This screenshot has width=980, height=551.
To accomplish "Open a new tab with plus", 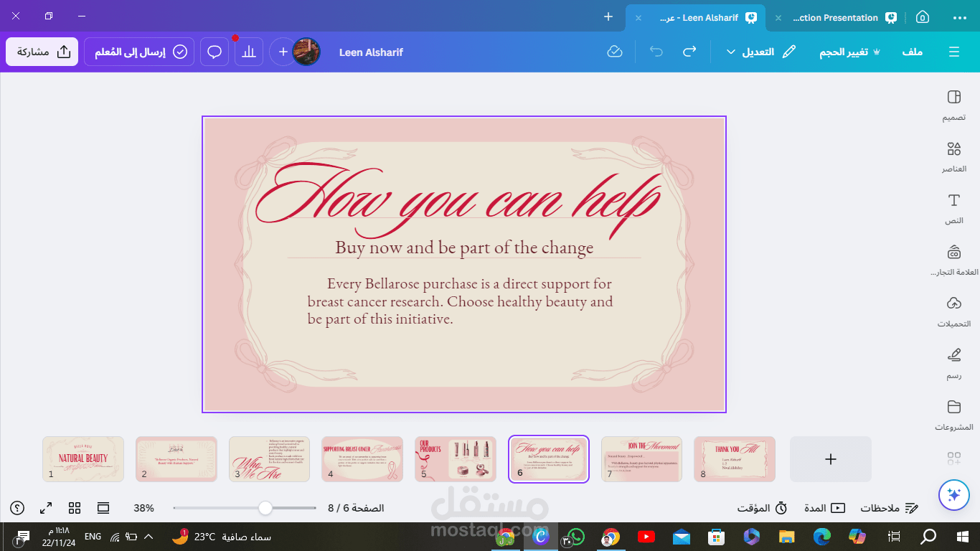I will point(608,17).
